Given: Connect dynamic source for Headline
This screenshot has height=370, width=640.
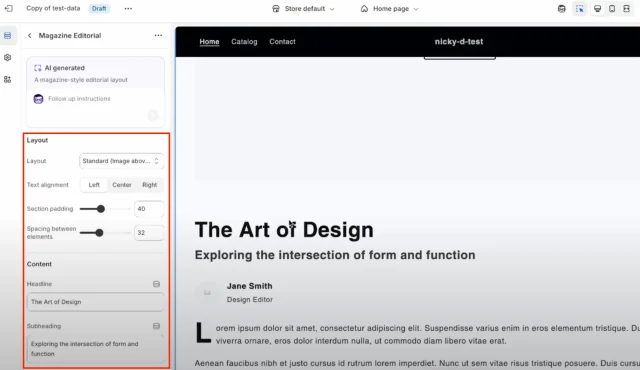Looking at the screenshot, I should (x=156, y=284).
